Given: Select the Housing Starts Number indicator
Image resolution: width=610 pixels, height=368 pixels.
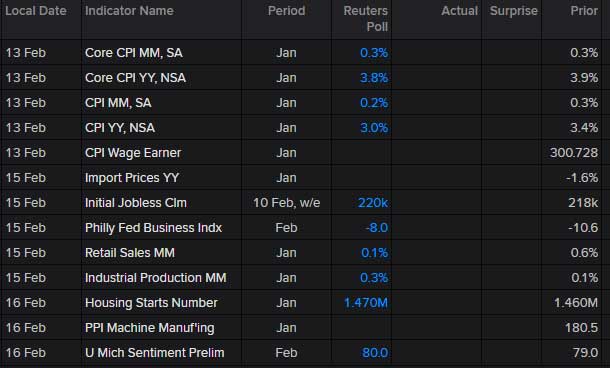Looking at the screenshot, I should [x=151, y=303].
